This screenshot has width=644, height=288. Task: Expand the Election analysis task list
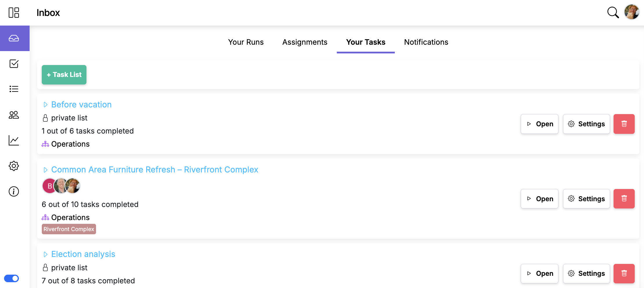[x=46, y=254]
